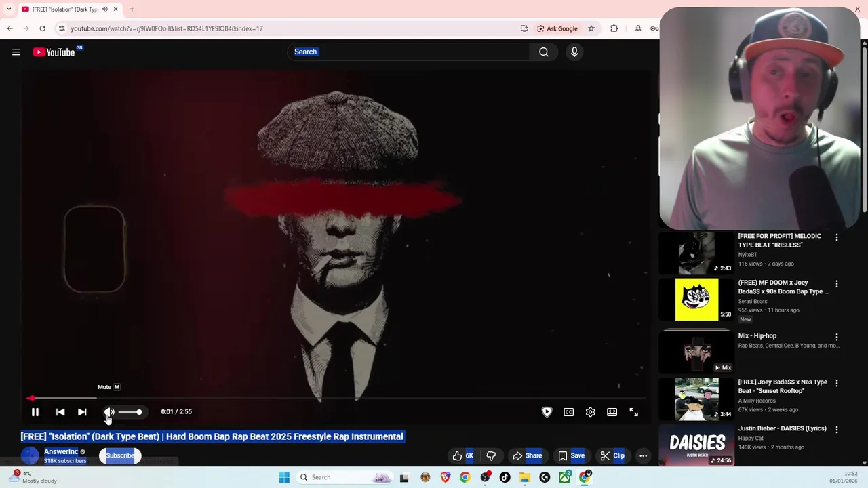Open the AnswerInc channel name link

61,452
